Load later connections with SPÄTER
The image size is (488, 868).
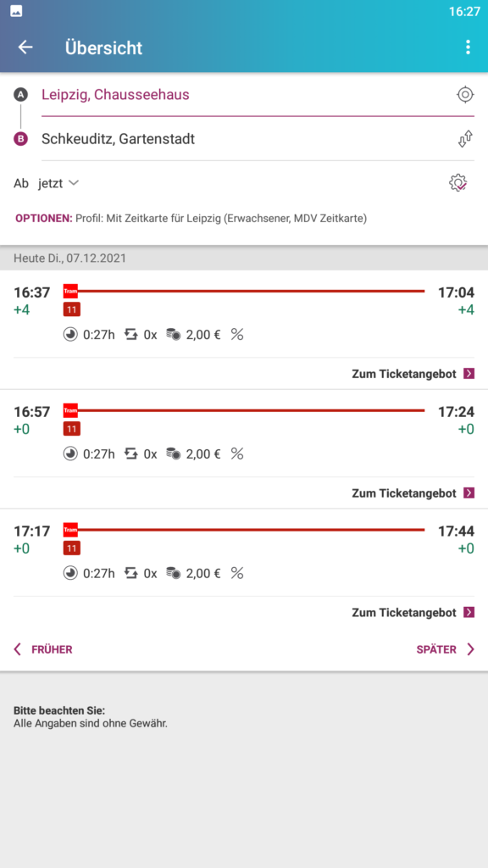click(x=446, y=649)
